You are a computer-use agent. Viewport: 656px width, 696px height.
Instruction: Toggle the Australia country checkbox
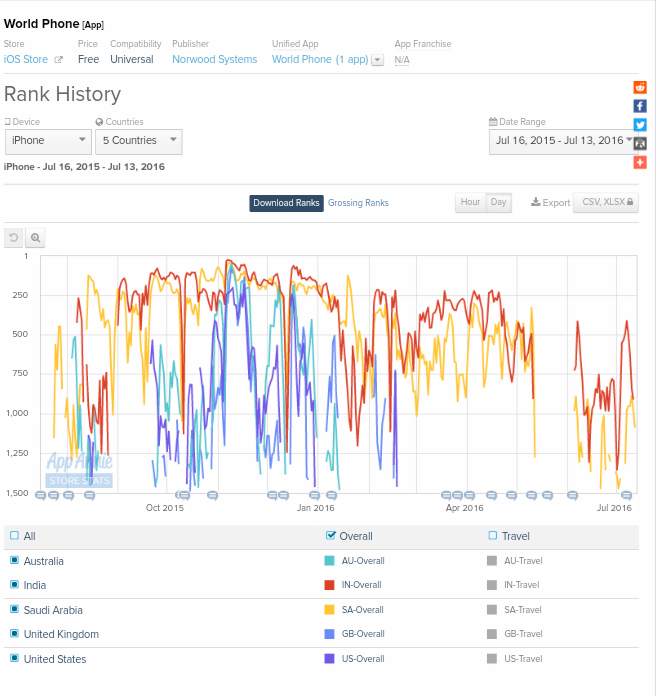[14, 561]
